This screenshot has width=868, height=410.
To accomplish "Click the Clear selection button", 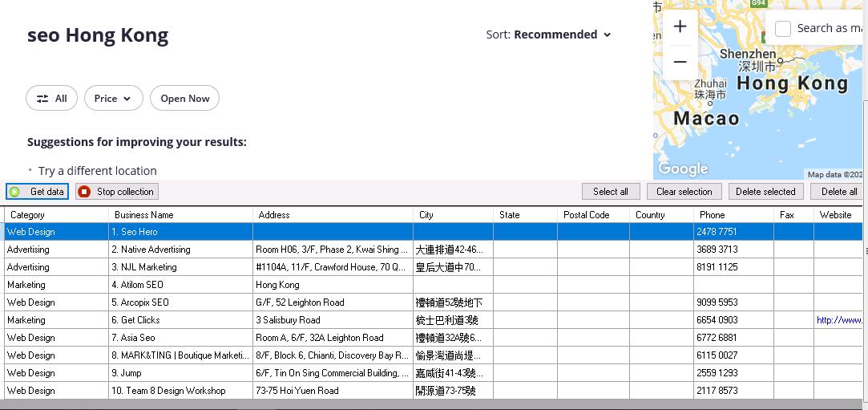I will [684, 192].
